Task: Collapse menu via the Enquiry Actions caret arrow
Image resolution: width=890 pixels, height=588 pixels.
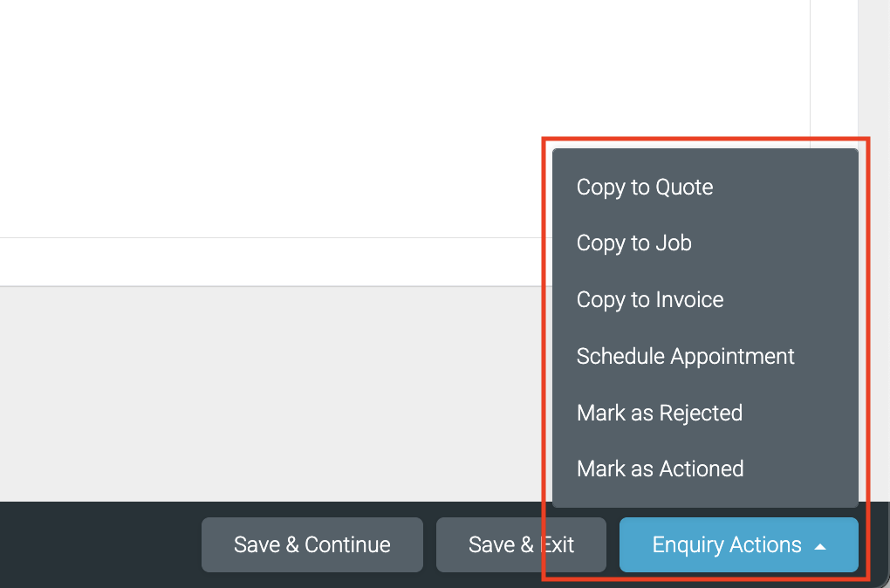Action: [x=819, y=547]
